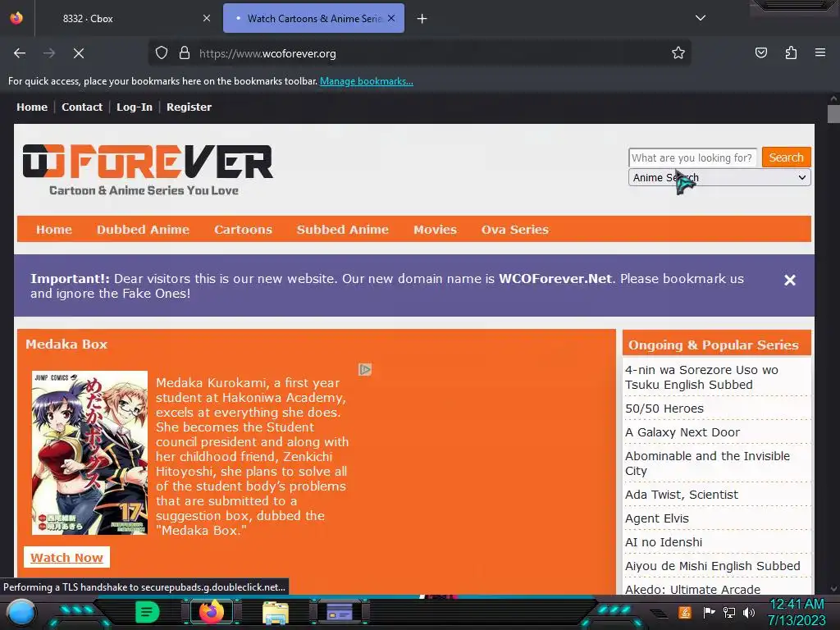The height and width of the screenshot is (630, 840).
Task: Open File Explorer from the taskbar
Action: 276,612
